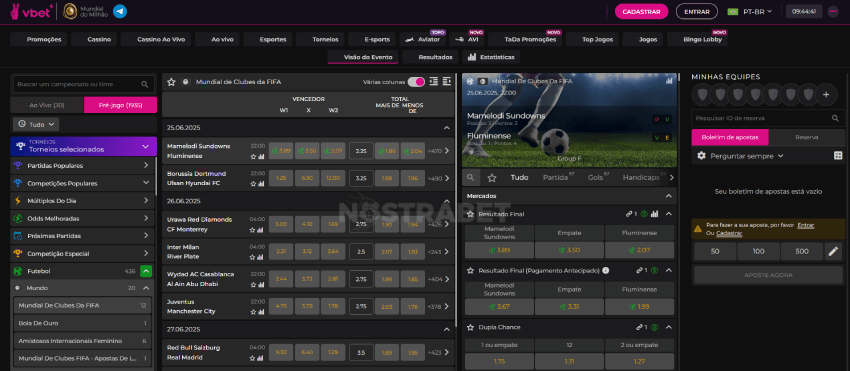This screenshot has width=850, height=371.
Task: Switch to Pré-jogo events
Action: click(120, 105)
